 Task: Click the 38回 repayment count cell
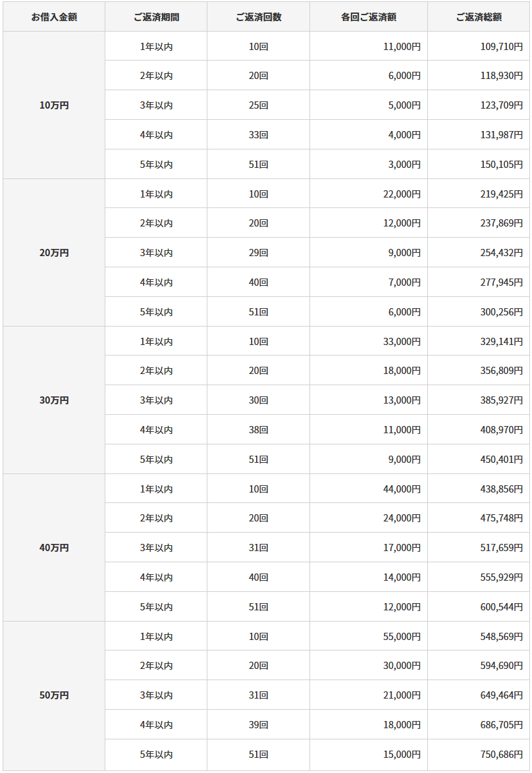coord(258,430)
